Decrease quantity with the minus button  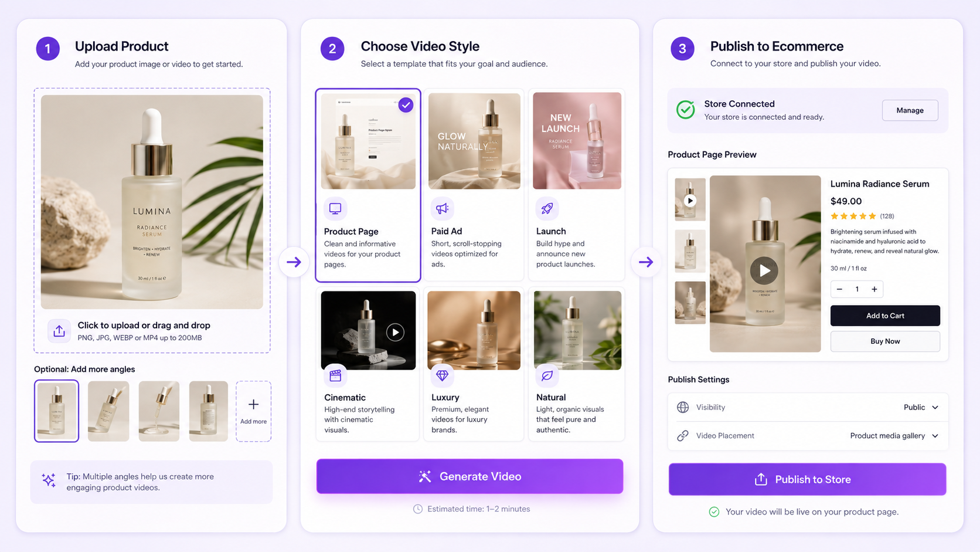point(839,289)
